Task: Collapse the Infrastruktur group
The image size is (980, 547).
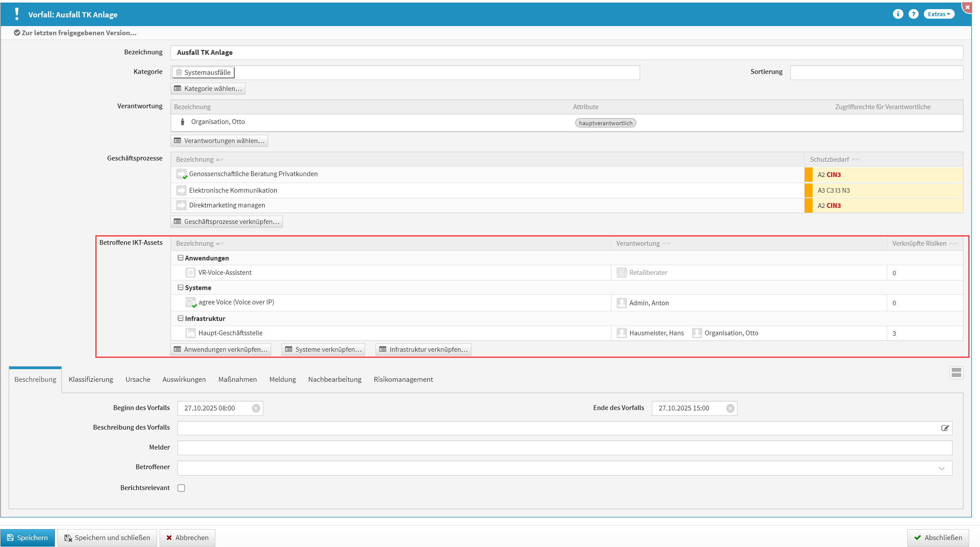Action: 180,318
